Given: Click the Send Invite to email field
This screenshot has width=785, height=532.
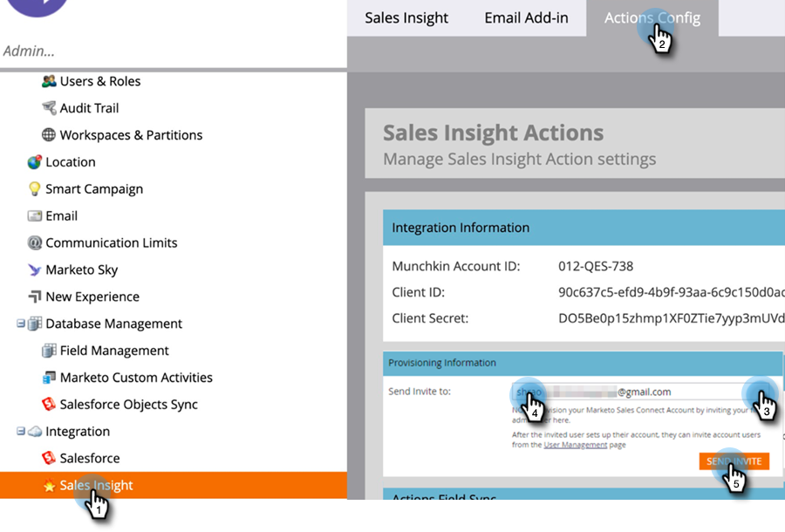Looking at the screenshot, I should (641, 392).
